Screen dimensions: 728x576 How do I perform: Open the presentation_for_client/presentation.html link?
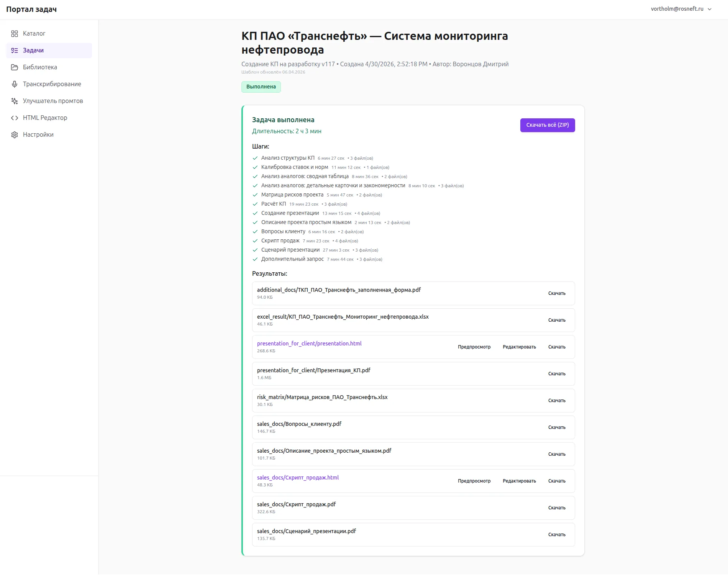[309, 344]
